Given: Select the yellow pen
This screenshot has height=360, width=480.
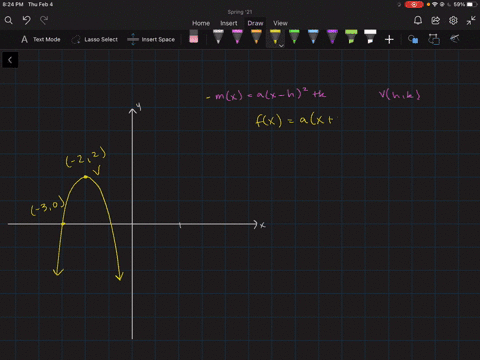Looking at the screenshot, I should click(x=275, y=37).
